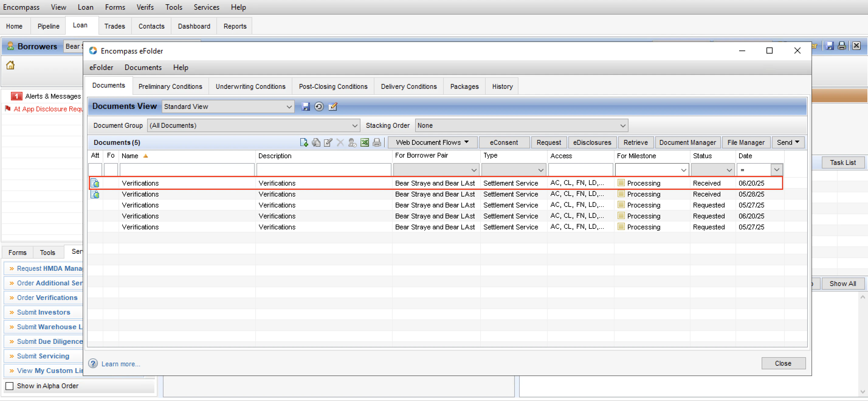
Task: Open the Documents menu in eFolder
Action: 143,68
